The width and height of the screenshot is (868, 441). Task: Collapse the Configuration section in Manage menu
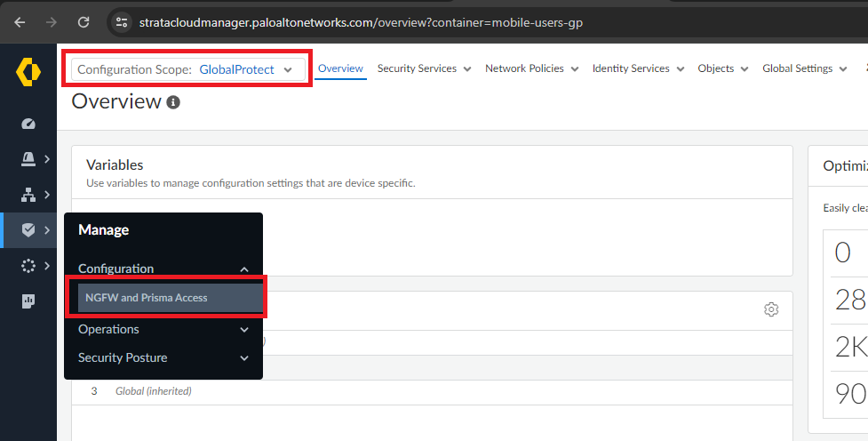pyautogui.click(x=163, y=269)
